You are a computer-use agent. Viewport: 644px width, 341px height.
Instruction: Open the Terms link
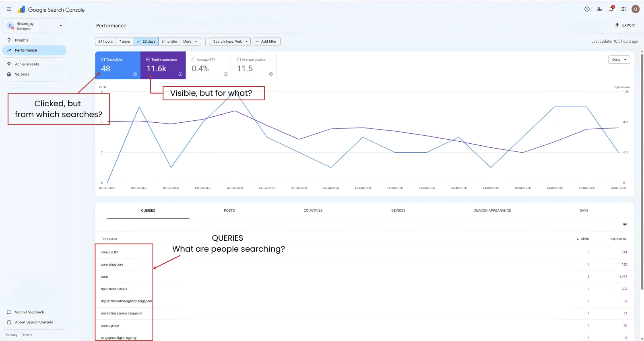(x=27, y=335)
